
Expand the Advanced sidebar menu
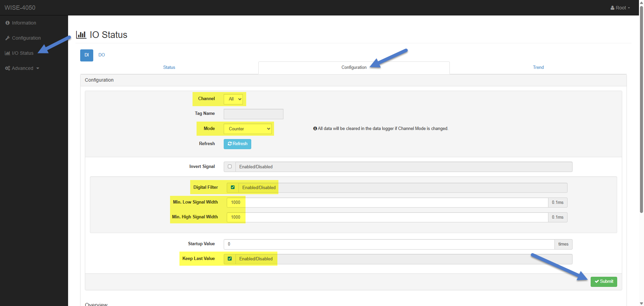(22, 68)
